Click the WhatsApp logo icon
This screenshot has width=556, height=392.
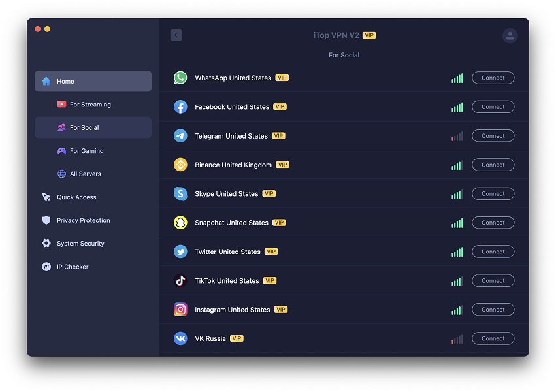[x=180, y=78]
